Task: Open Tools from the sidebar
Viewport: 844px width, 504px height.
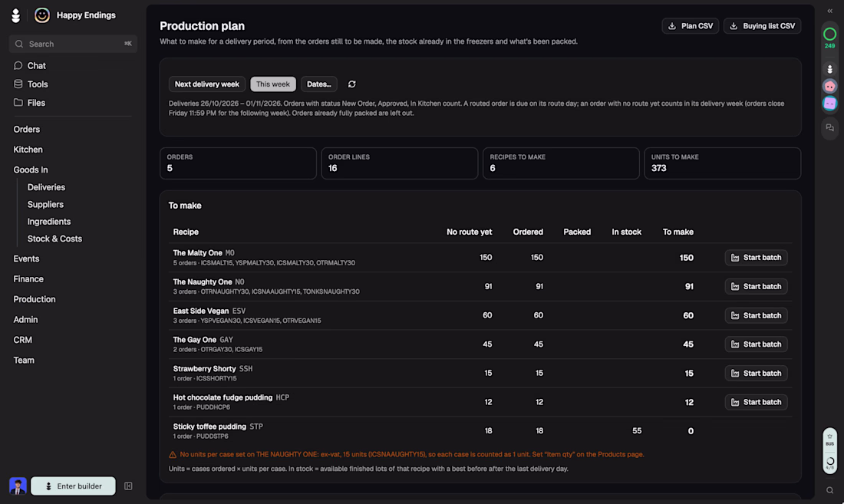Action: click(38, 84)
